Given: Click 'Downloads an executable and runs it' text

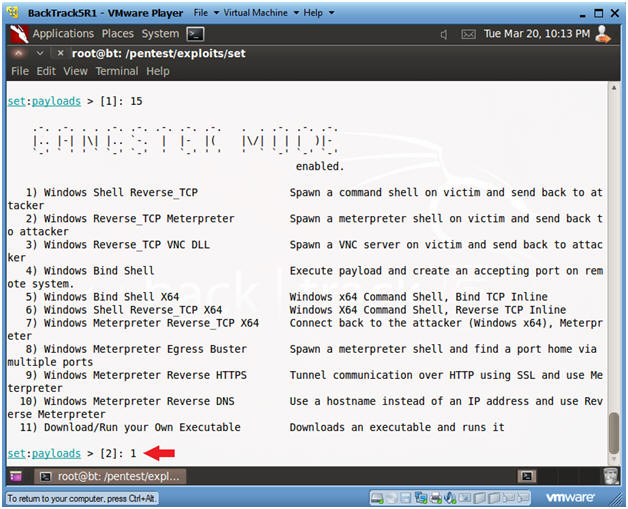Looking at the screenshot, I should (x=397, y=427).
